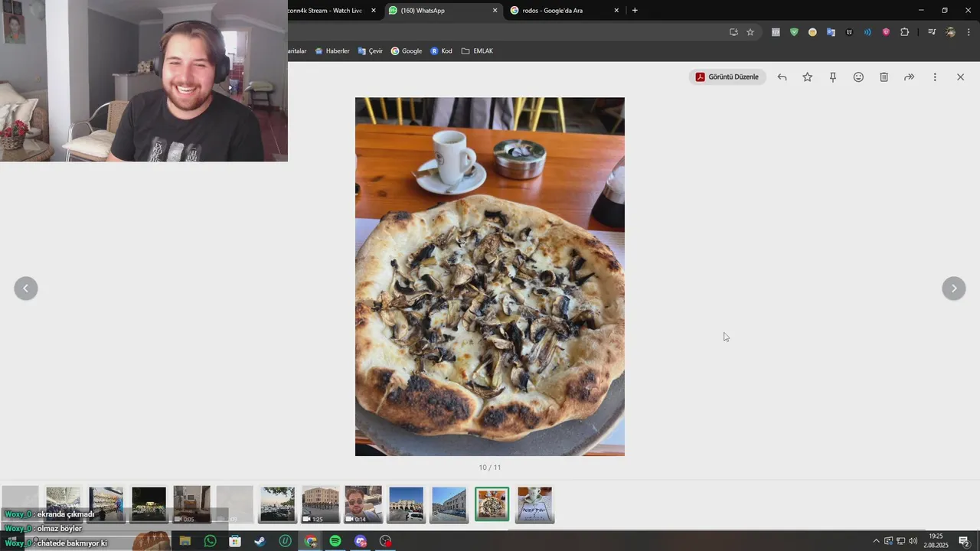
Task: Open Steam from the taskbar
Action: [x=260, y=541]
